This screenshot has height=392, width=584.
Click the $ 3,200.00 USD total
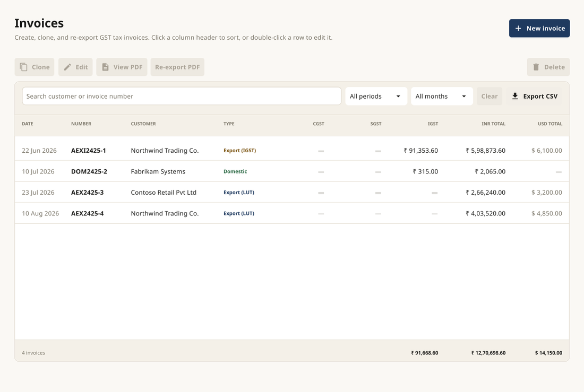click(x=547, y=193)
